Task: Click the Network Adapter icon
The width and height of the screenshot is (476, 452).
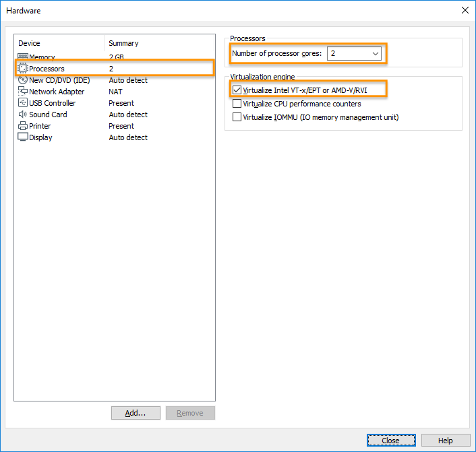Action: click(x=23, y=91)
